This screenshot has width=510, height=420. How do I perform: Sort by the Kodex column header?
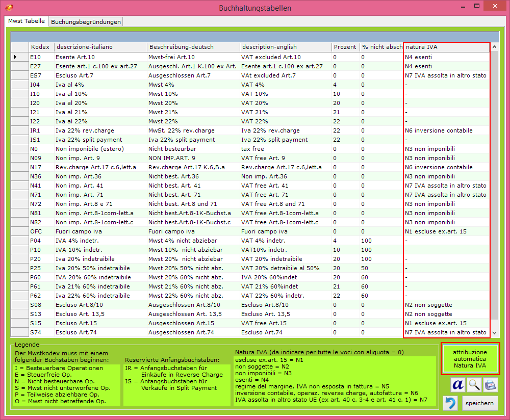point(41,47)
